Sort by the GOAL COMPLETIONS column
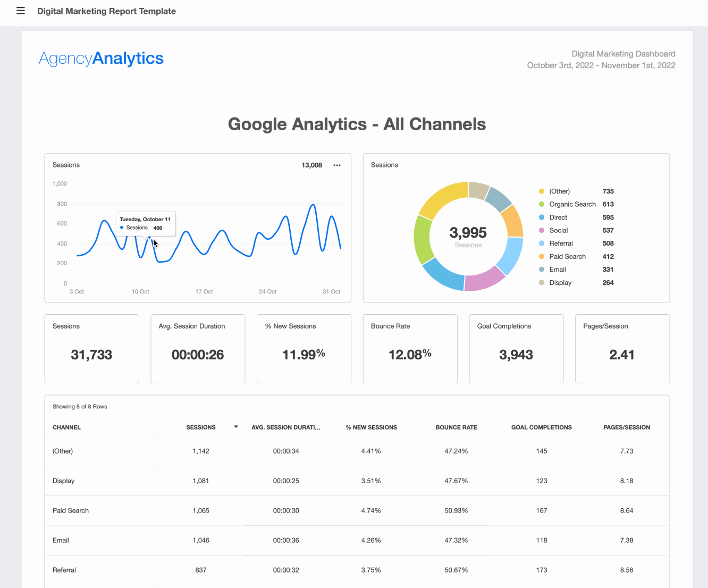Screen dimensions: 708x588 [x=541, y=427]
